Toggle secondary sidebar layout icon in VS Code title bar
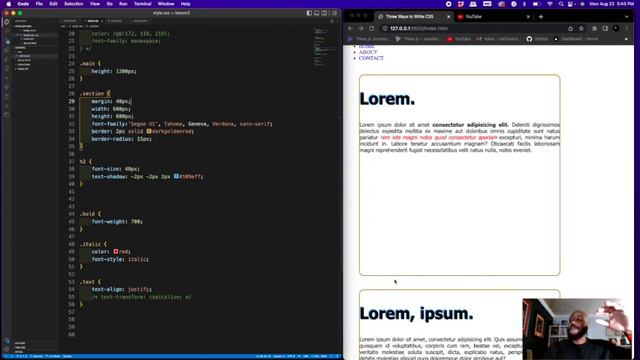The height and width of the screenshot is (360, 640). coord(324,13)
